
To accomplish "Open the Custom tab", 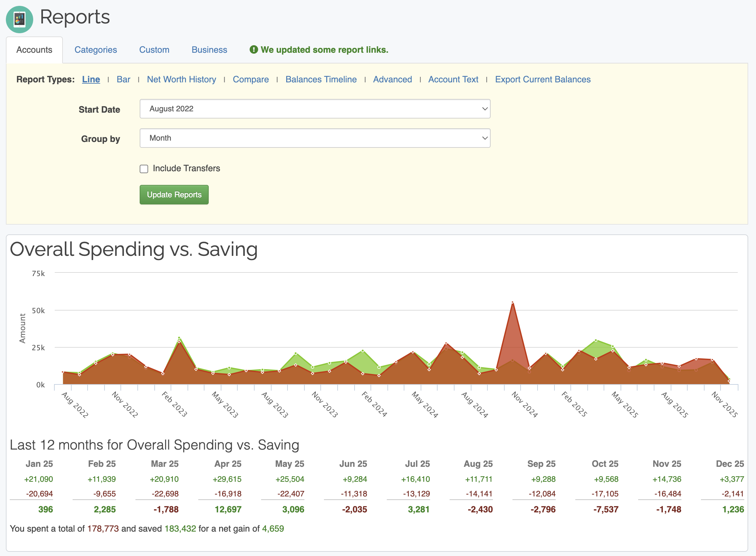I will (154, 50).
